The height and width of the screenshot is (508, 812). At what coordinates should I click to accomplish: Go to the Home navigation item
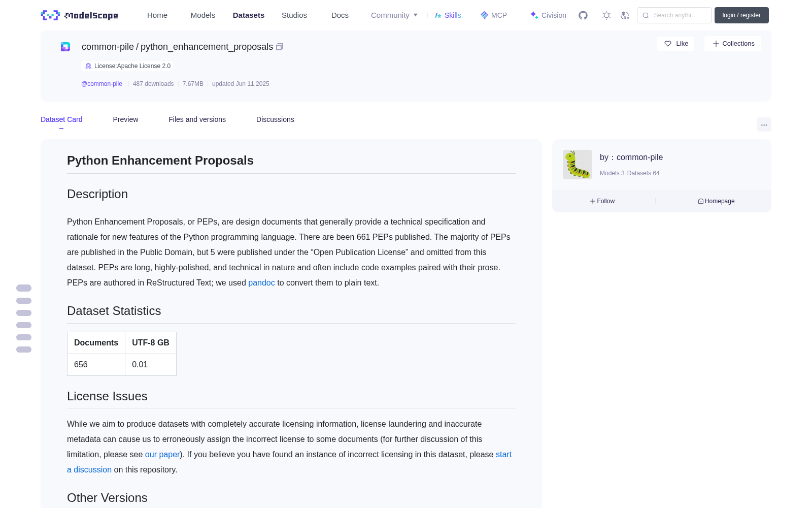(x=157, y=15)
